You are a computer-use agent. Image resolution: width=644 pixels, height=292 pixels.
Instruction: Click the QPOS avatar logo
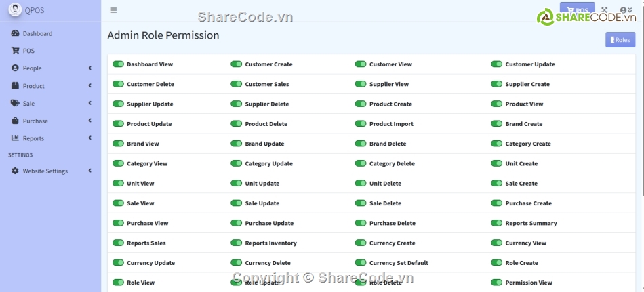point(15,10)
